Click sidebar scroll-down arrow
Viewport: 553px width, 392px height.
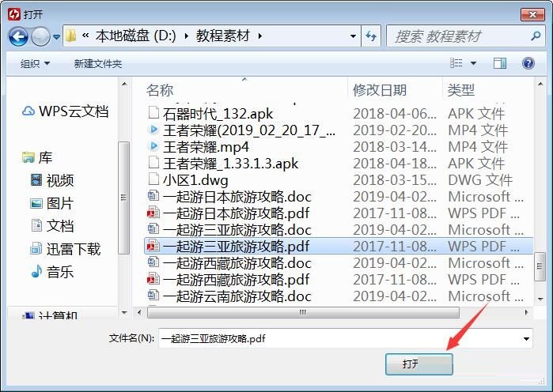123,312
